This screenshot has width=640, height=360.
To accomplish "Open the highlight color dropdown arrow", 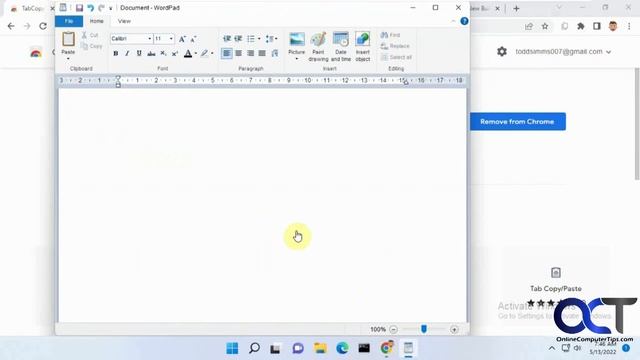I will click(212, 53).
